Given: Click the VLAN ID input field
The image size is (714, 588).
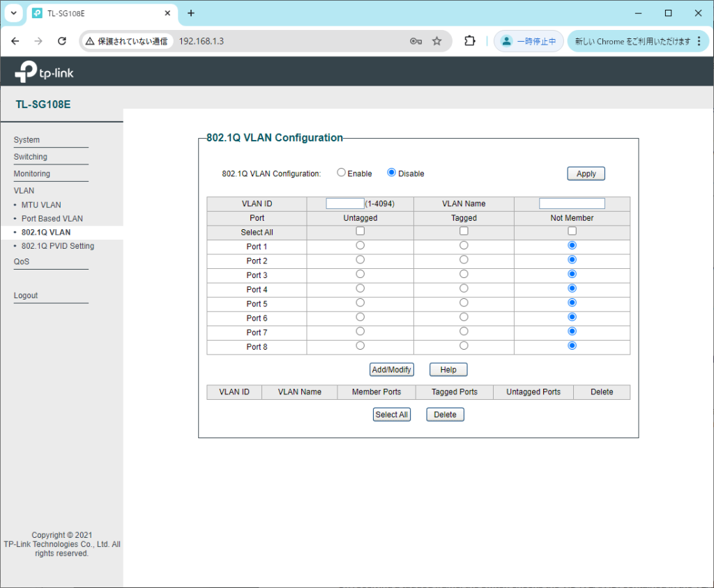Looking at the screenshot, I should pyautogui.click(x=344, y=203).
